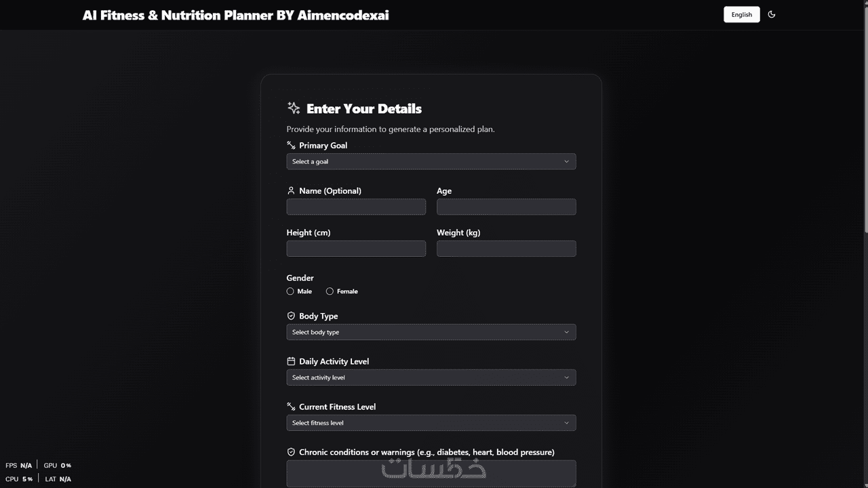Click the dumbbell icon beside Current Fitness Level
This screenshot has height=488, width=868.
click(291, 407)
